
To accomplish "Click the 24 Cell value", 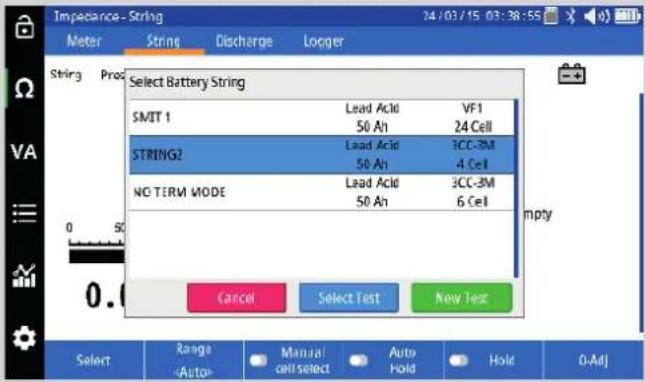I will pos(473,127).
